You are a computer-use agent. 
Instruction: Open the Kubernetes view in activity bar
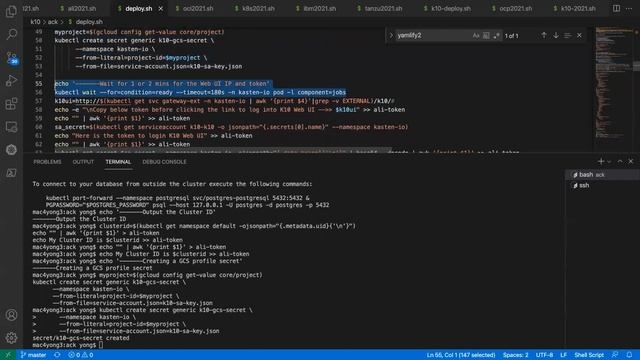11,150
